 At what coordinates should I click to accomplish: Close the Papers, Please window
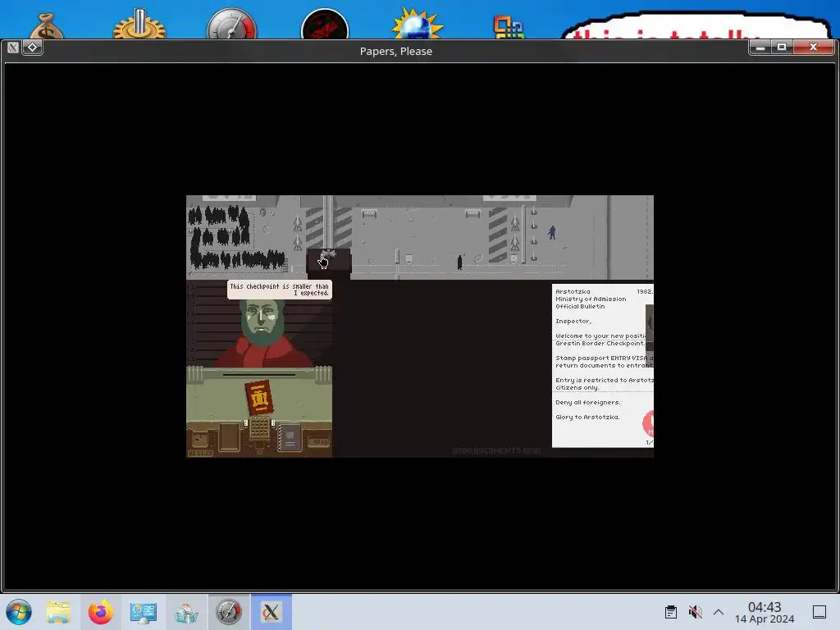pyautogui.click(x=813, y=47)
